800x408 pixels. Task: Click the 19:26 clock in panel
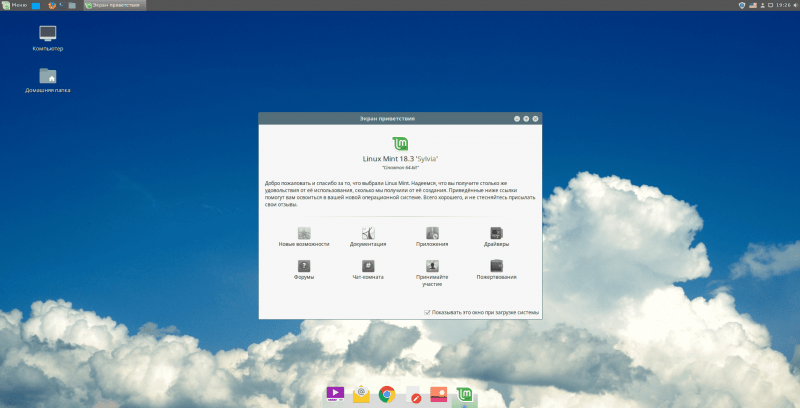tap(783, 5)
